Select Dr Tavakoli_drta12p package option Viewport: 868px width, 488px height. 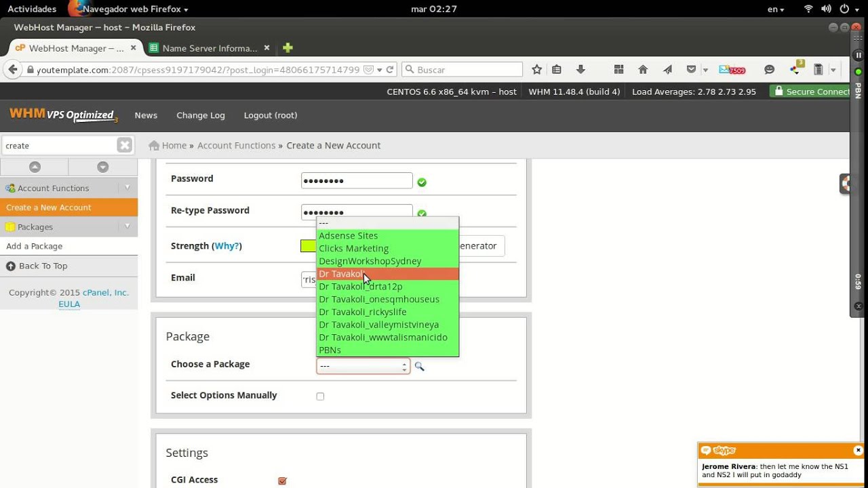coord(388,287)
